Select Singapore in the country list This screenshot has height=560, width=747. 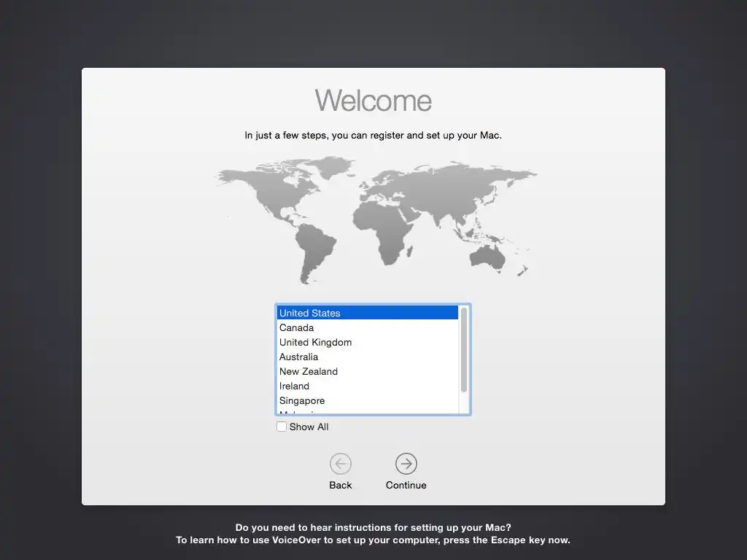click(x=368, y=400)
